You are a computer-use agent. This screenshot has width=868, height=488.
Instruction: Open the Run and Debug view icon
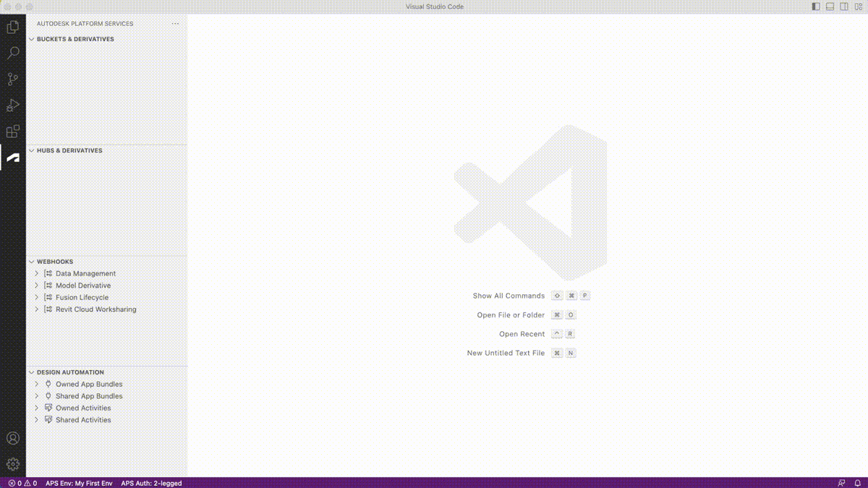[12, 106]
